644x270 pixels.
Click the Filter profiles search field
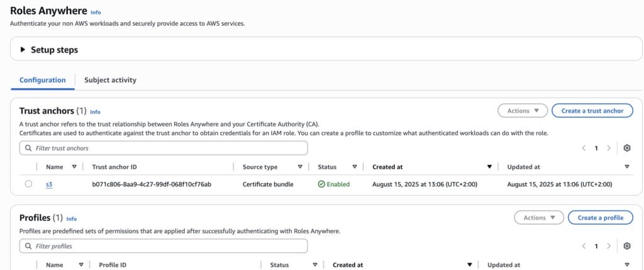point(164,246)
